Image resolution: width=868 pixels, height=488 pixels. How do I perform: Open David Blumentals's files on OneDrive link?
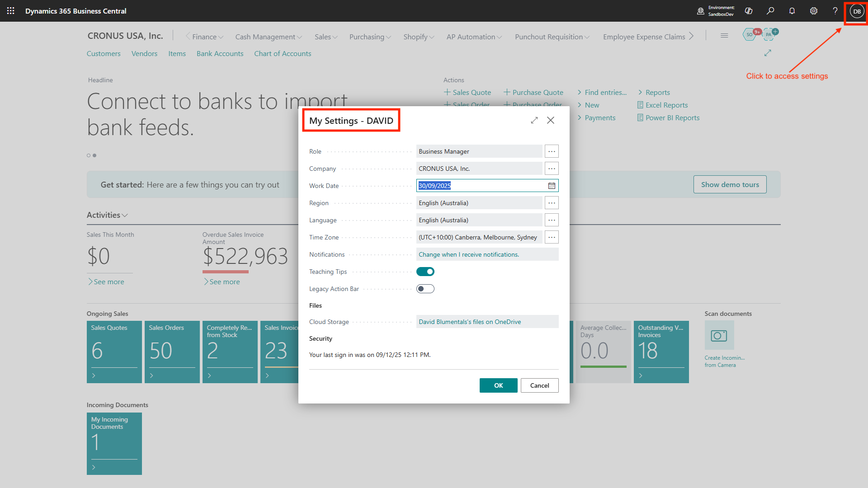click(x=470, y=322)
